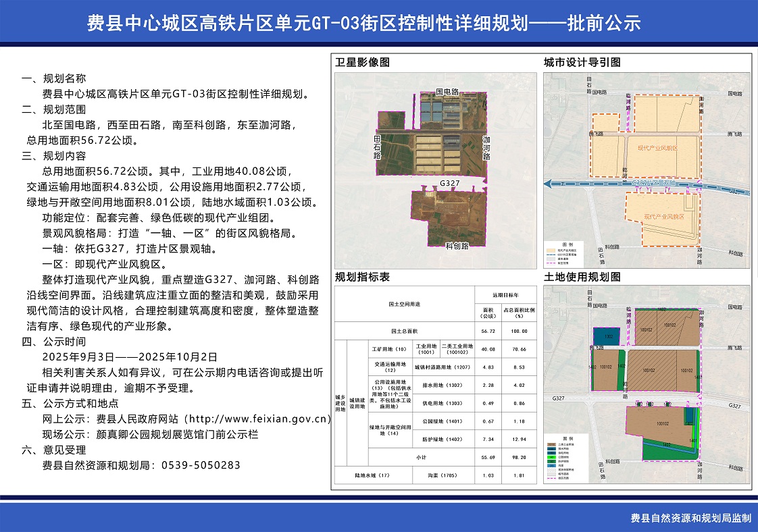The width and height of the screenshot is (758, 532).
Task: Select the 卫星影像图 panel heading
Action: click(x=363, y=63)
